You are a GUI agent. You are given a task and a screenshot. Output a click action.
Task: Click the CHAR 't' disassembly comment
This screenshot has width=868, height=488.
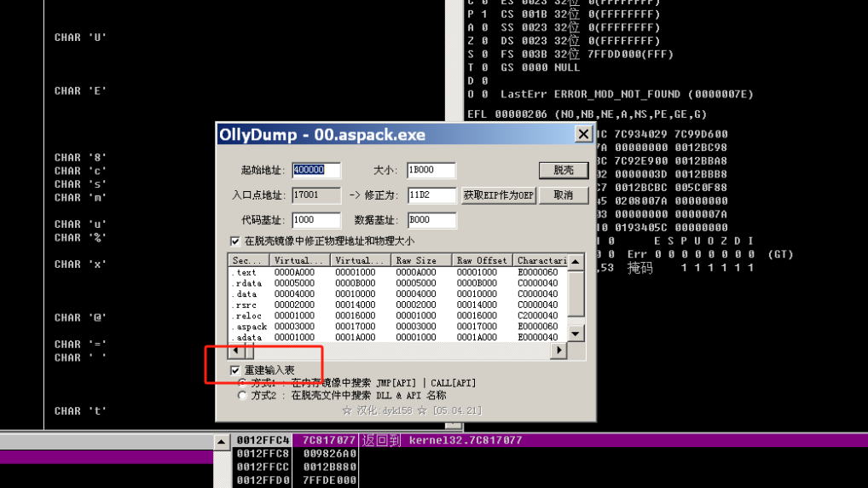80,411
